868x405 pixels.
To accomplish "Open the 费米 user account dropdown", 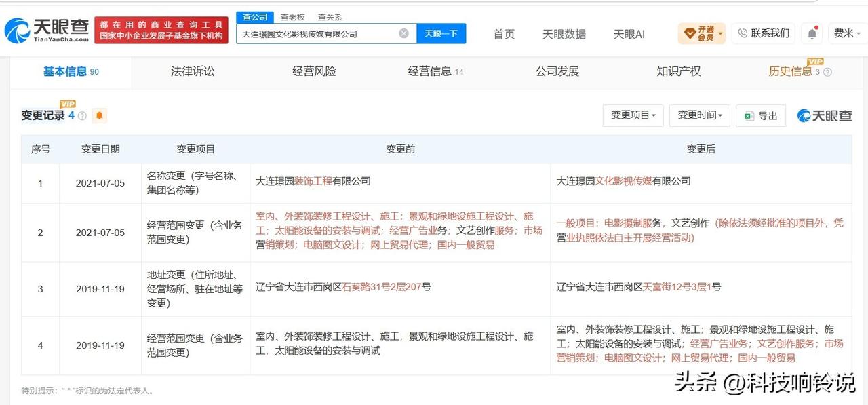I will click(x=848, y=33).
